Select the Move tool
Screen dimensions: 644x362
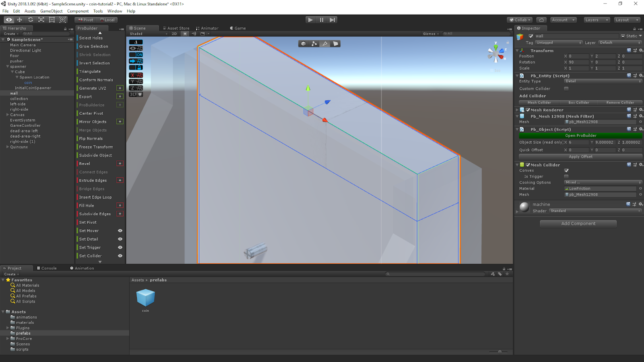coord(19,20)
